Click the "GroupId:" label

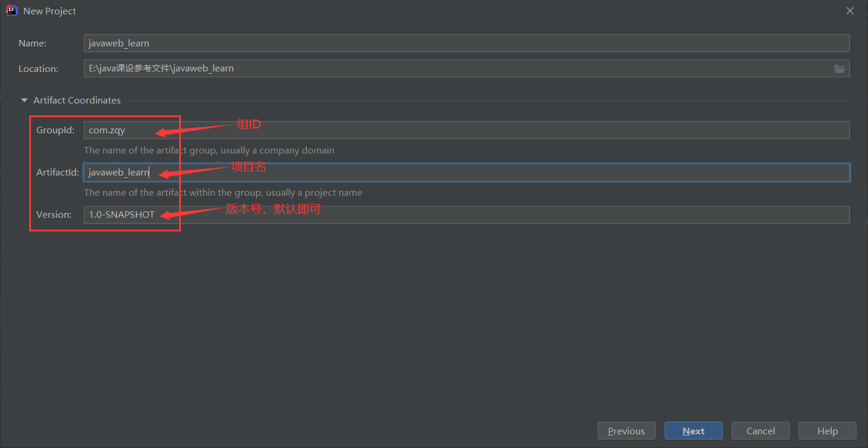55,130
